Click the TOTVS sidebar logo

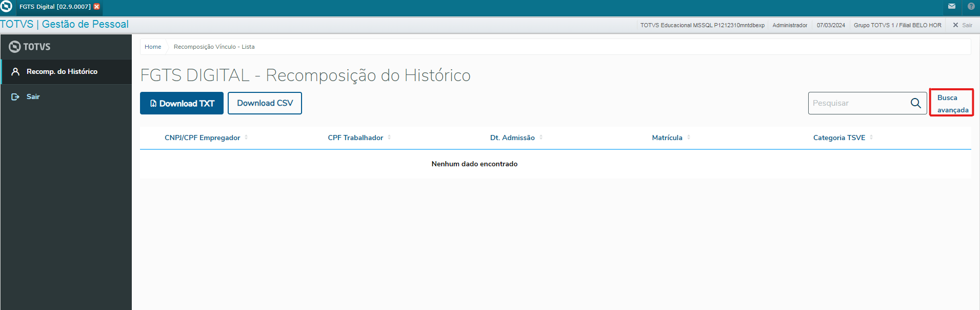pyautogui.click(x=30, y=47)
